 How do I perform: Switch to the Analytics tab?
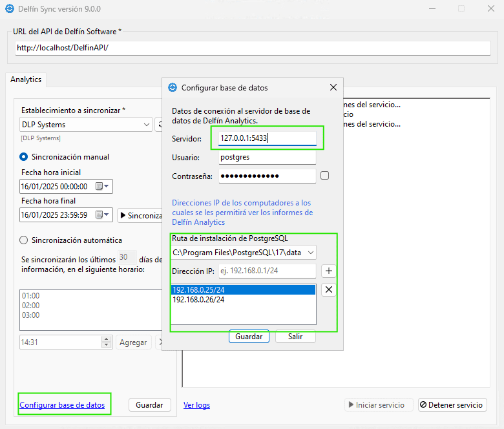(x=26, y=79)
